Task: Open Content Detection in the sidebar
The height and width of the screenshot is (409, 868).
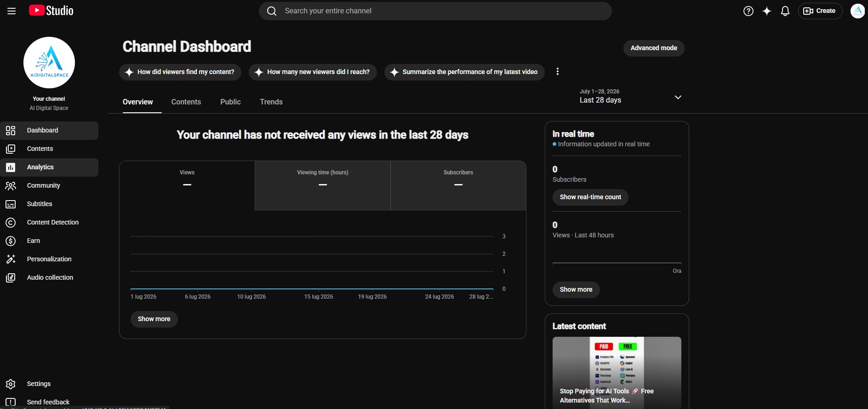Action: point(49,223)
